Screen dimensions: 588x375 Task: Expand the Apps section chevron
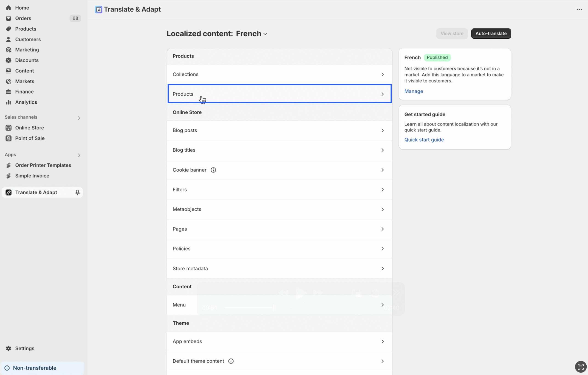point(79,155)
